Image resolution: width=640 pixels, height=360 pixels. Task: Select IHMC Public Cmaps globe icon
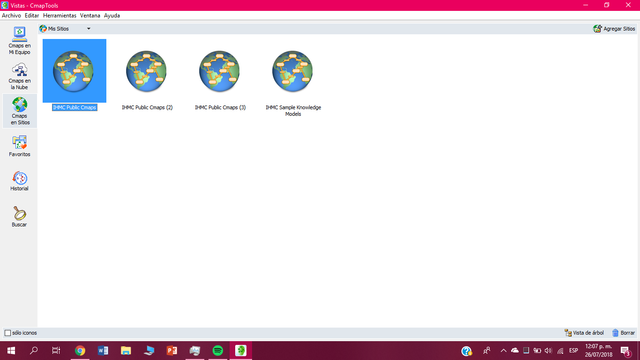pyautogui.click(x=74, y=71)
